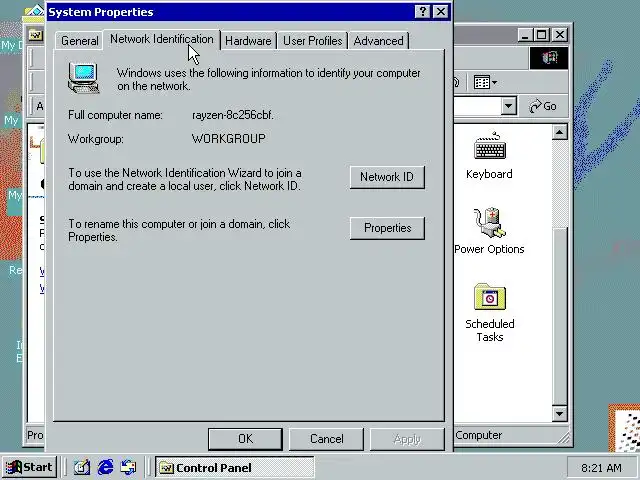Expand the address bar dropdown arrow
The height and width of the screenshot is (480, 640).
(x=508, y=107)
